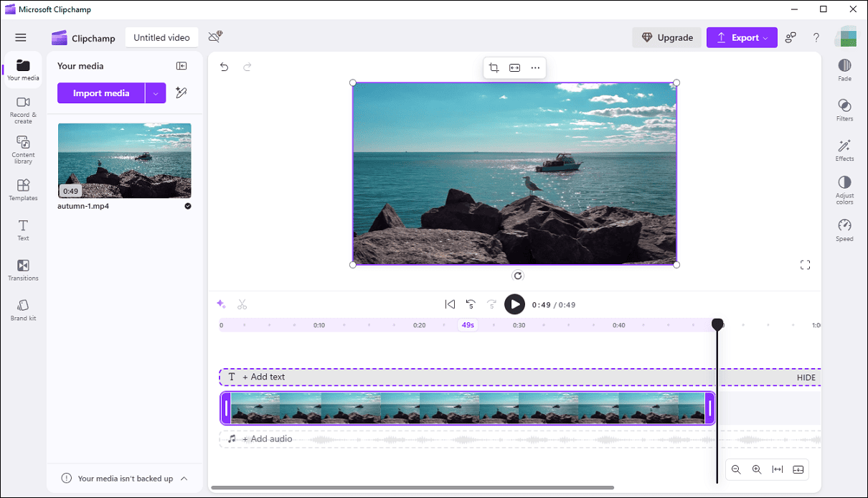The image size is (868, 498).
Task: Hide the text track with HIDE
Action: click(x=806, y=377)
